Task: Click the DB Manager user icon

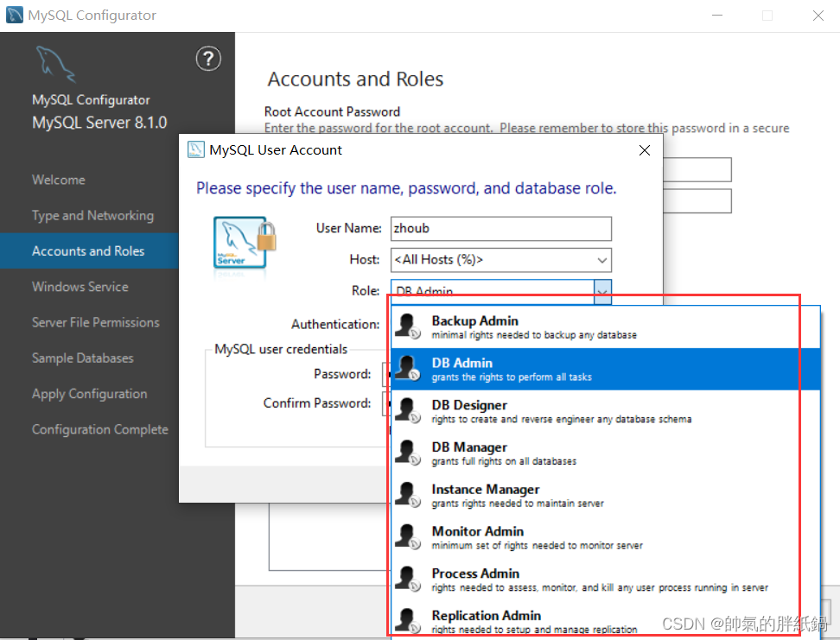Action: [x=408, y=453]
